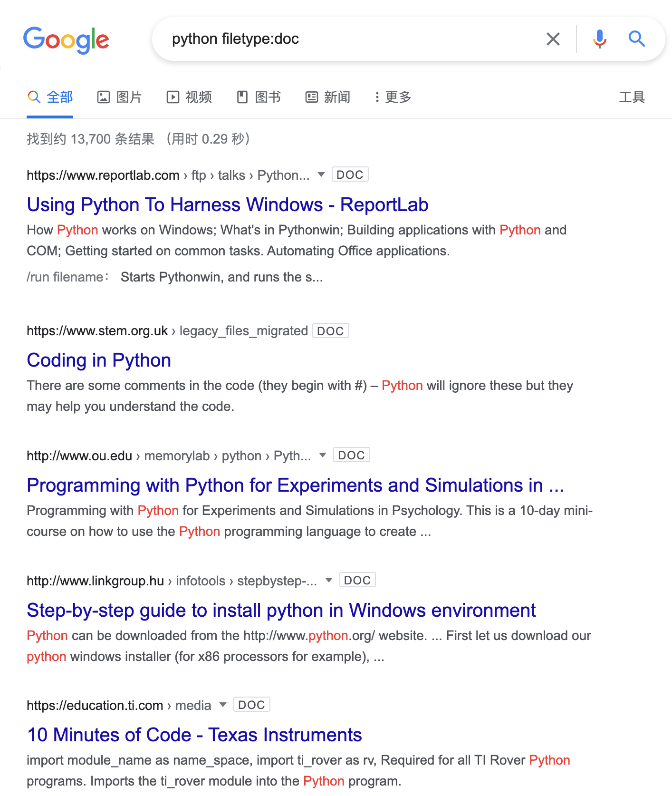672x796 pixels.
Task: Open the 图书 books tab
Action: [259, 97]
